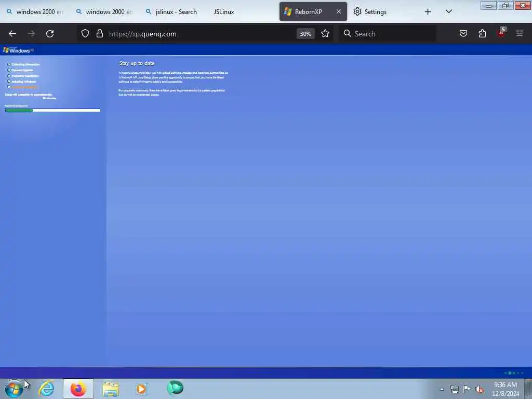Open a new browser tab with plus

tap(428, 12)
